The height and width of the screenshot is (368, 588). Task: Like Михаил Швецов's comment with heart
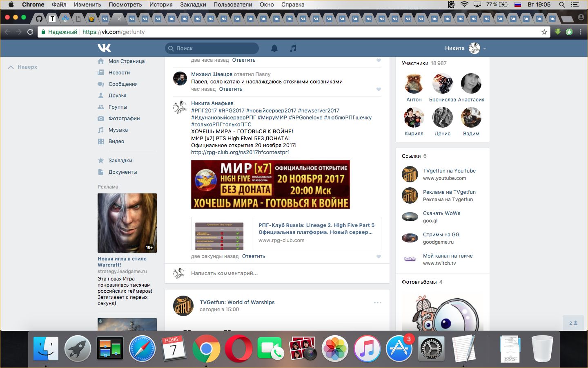pos(379,89)
